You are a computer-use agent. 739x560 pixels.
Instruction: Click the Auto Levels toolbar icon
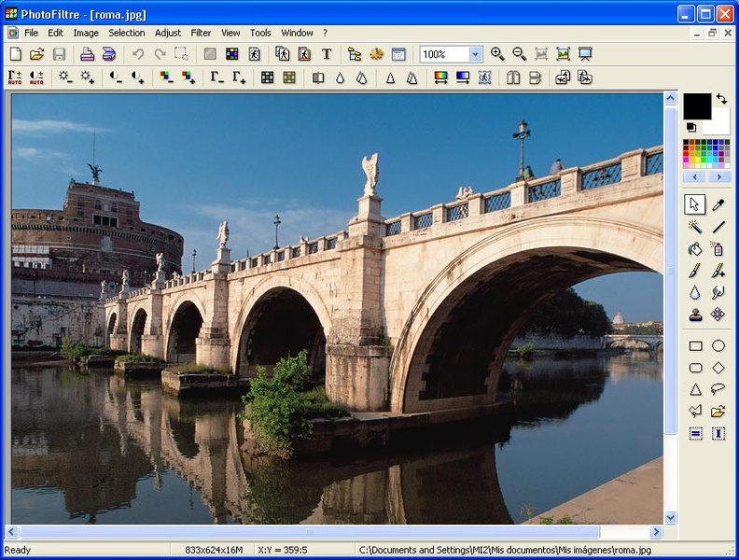pyautogui.click(x=15, y=77)
